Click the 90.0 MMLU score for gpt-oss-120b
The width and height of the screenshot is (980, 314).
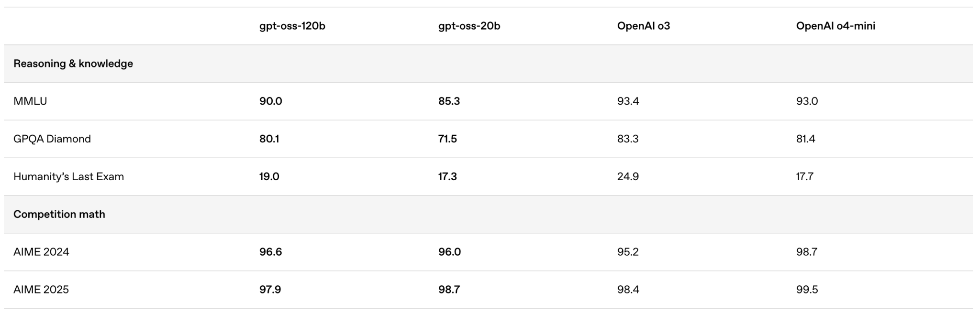click(x=270, y=101)
